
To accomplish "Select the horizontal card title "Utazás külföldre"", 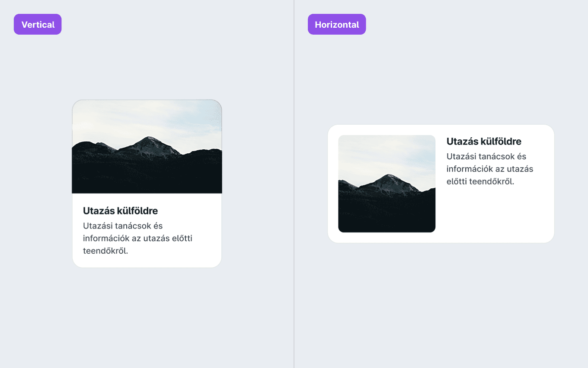I will [x=484, y=142].
